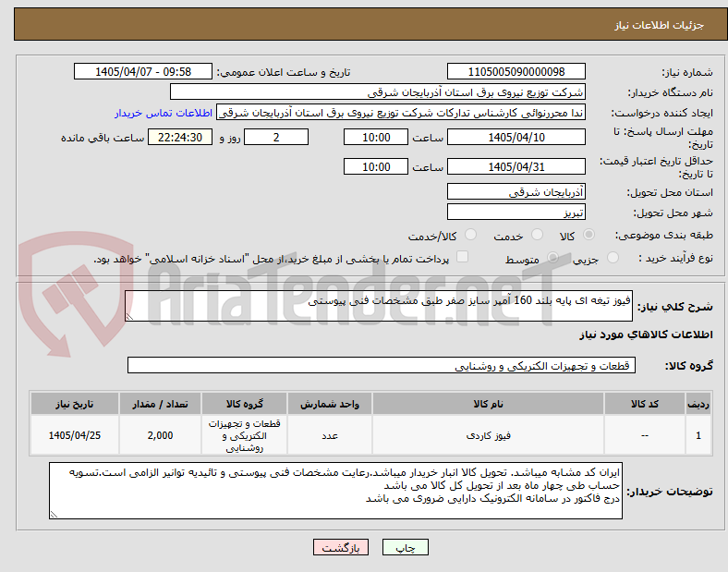Image resolution: width=728 pixels, height=572 pixels.
Task: Click the شرح کلی نیاز description textarea
Action: (x=379, y=306)
